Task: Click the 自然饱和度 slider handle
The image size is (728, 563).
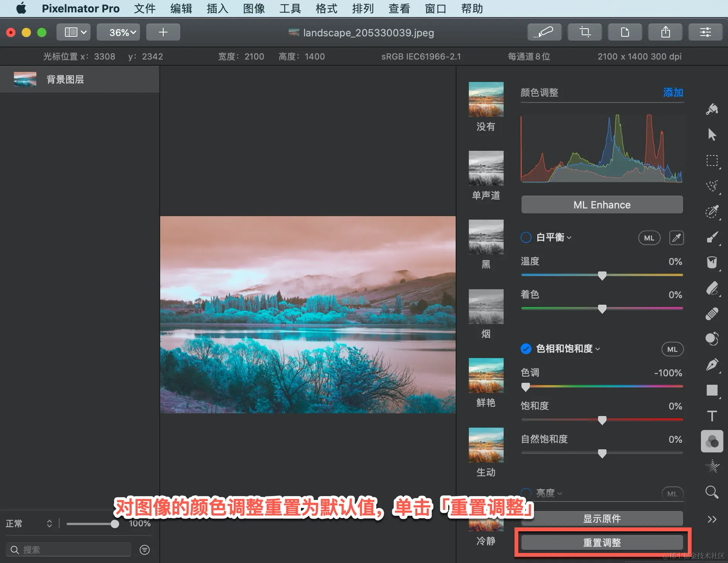Action: [602, 454]
